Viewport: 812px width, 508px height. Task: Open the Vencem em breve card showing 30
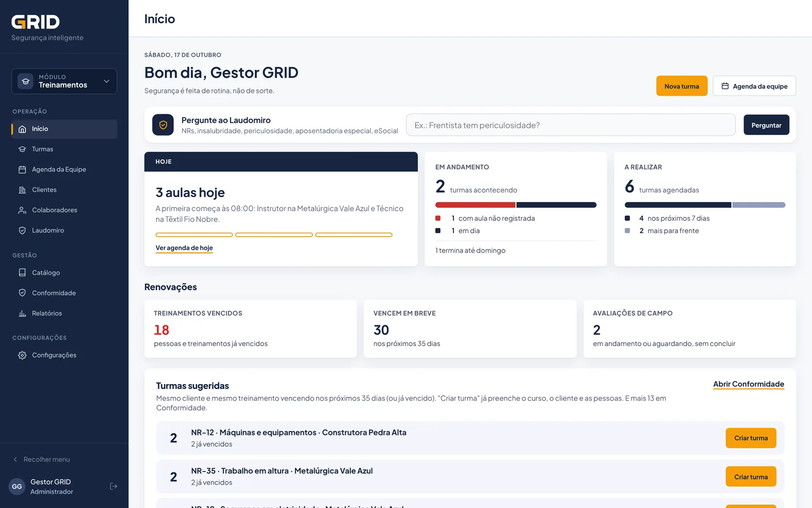pyautogui.click(x=470, y=329)
